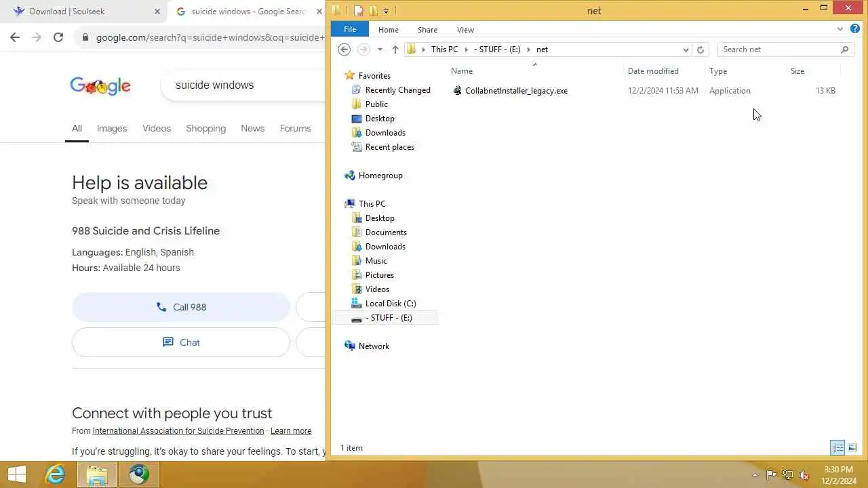
Task: Click Properties icon in Explorer quick access toolbar
Action: click(x=359, y=11)
